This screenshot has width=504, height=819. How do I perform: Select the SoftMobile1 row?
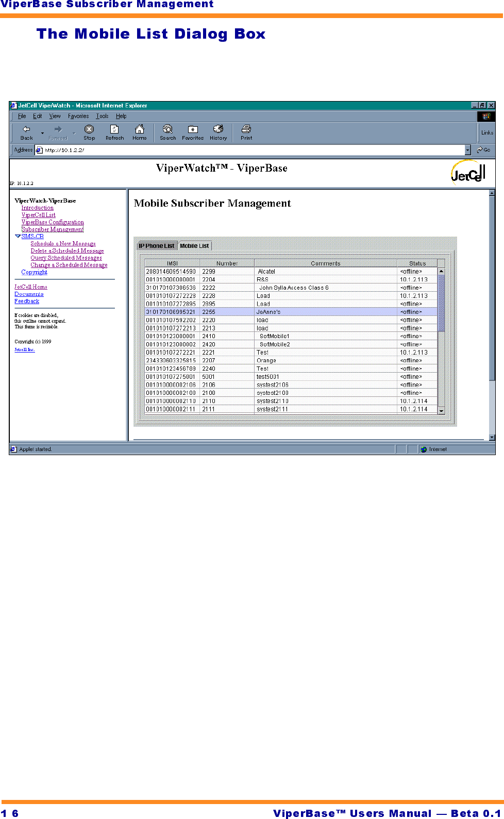(291, 336)
